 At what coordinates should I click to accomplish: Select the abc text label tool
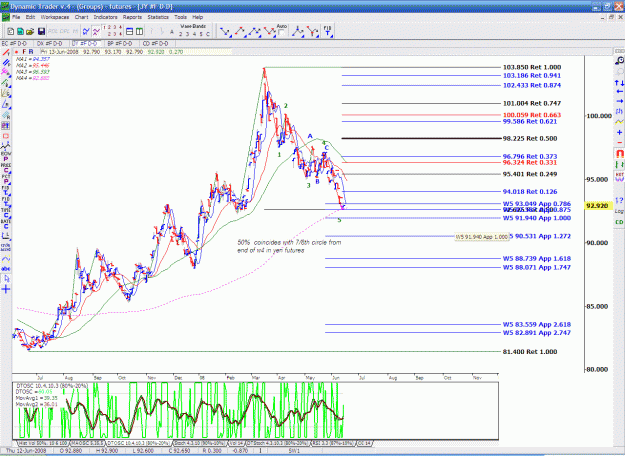pyautogui.click(x=6, y=269)
